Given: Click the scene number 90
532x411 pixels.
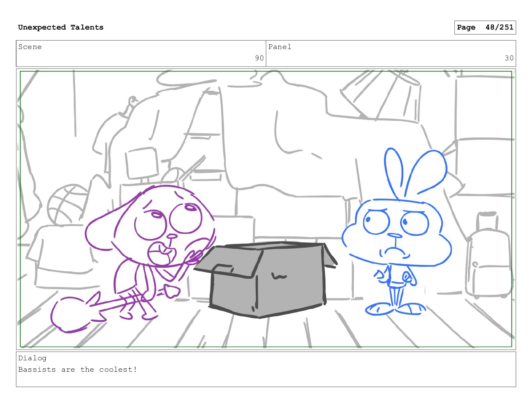Looking at the screenshot, I should tap(259, 58).
